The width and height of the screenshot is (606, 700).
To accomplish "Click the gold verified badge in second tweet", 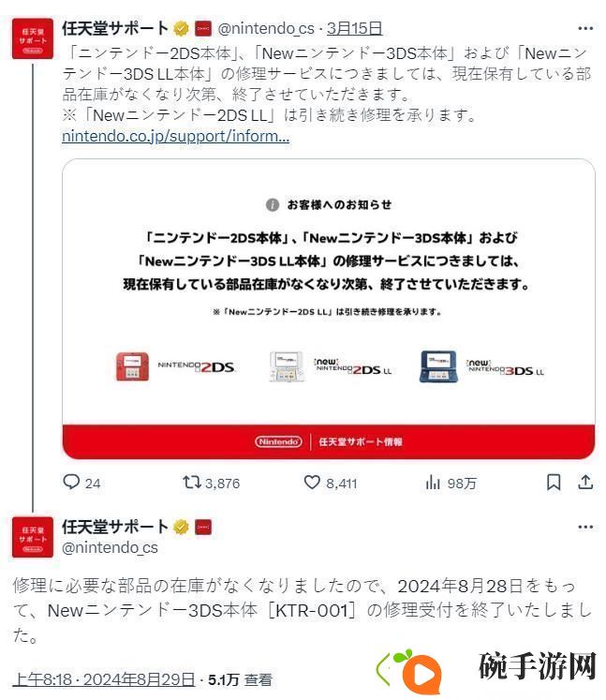I will pos(181,528).
